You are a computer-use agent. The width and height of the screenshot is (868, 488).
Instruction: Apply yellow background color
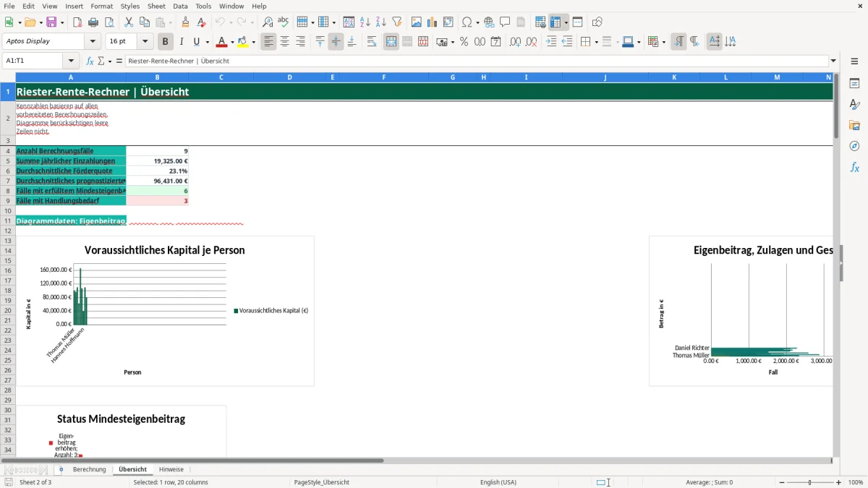coord(243,42)
